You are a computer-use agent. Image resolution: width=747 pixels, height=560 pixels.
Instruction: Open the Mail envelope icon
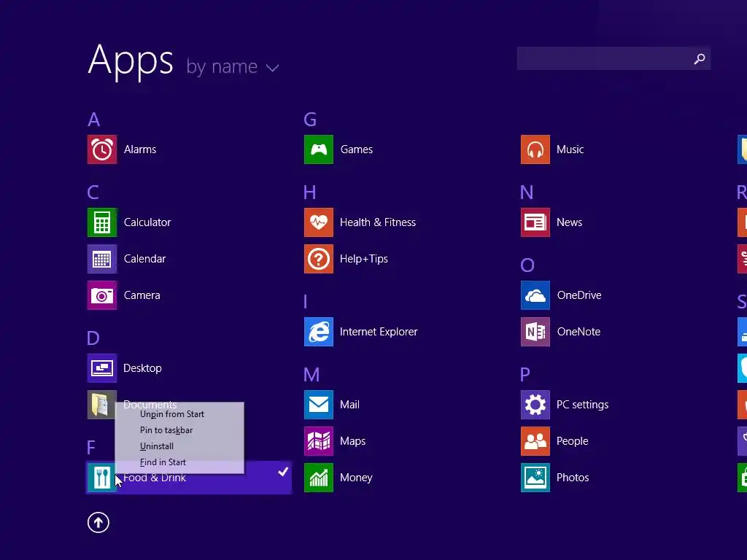click(319, 405)
